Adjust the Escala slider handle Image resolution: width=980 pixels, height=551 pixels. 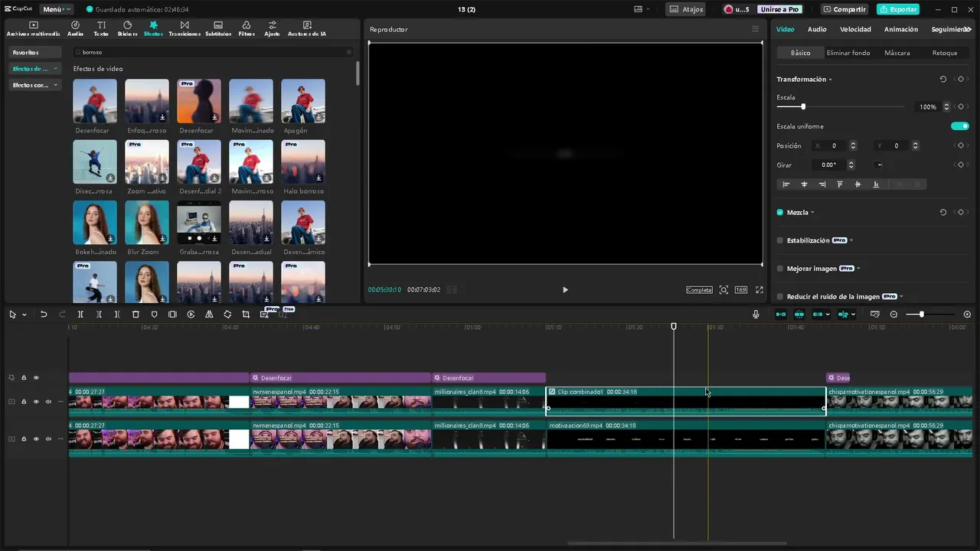pos(803,107)
